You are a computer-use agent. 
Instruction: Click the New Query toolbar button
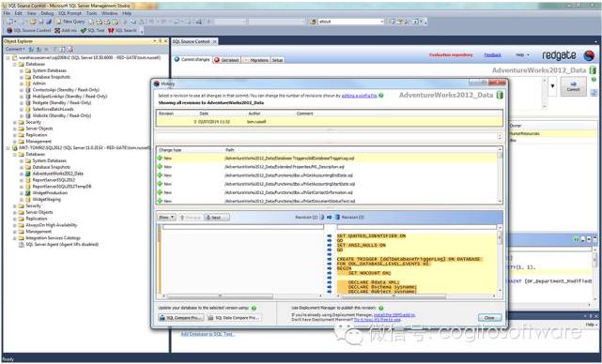pyautogui.click(x=70, y=22)
